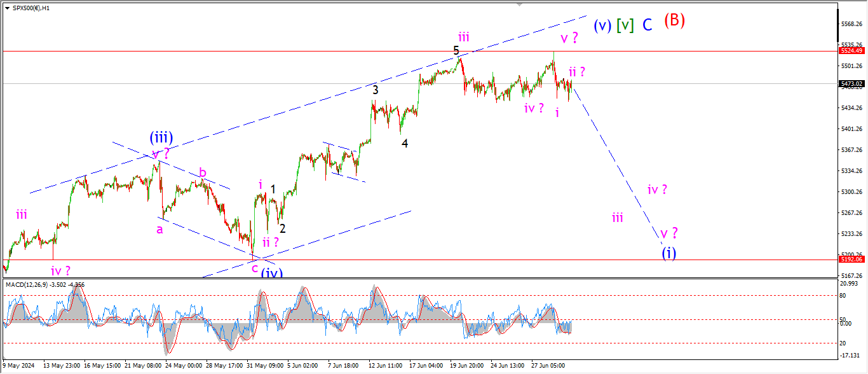Click the pink 'v ?' label above the blue (i)
Image resolution: width=868 pixels, height=374 pixels.
point(669,232)
